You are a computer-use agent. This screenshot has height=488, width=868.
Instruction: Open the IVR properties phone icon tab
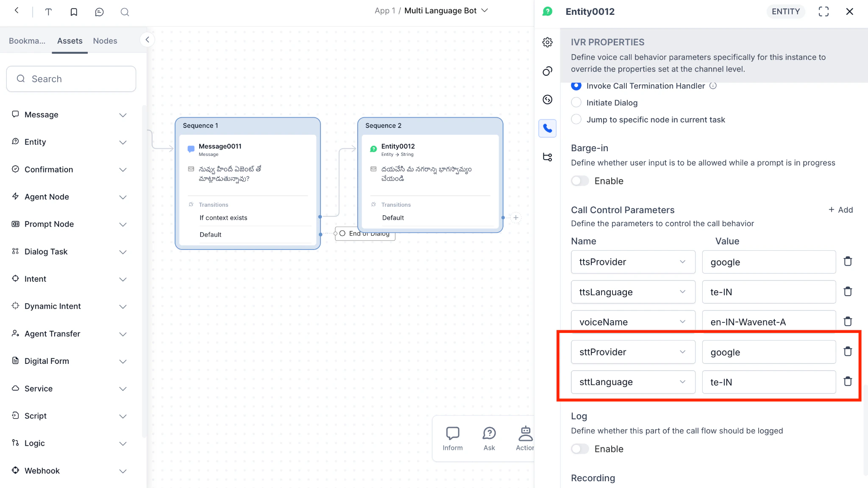[547, 128]
